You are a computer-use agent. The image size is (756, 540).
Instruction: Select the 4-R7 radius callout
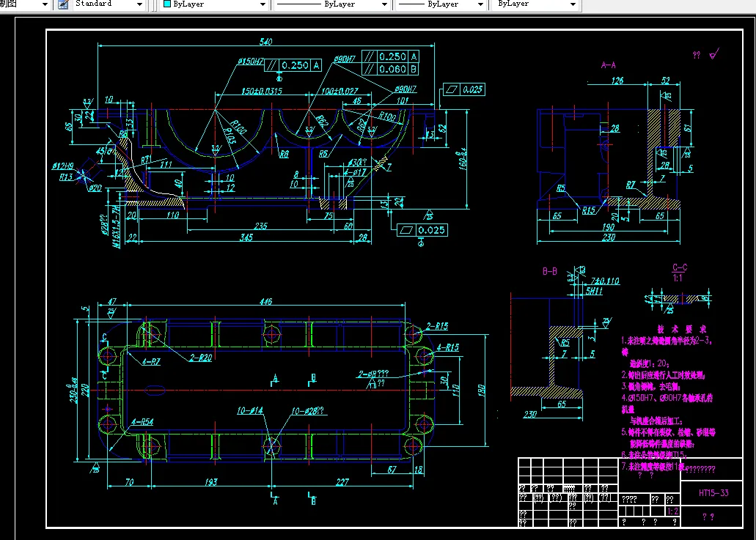coord(151,362)
